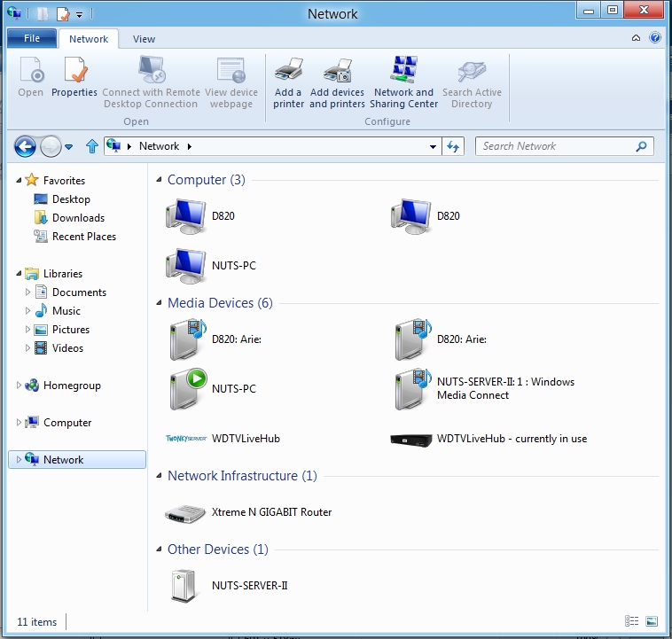Click the search magnifier icon

tap(641, 146)
